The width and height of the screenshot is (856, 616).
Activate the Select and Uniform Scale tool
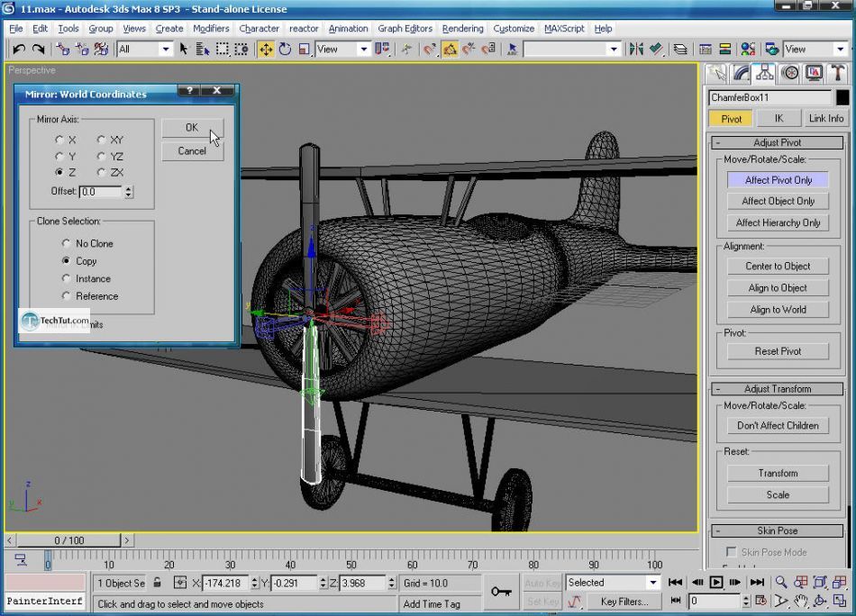304,50
